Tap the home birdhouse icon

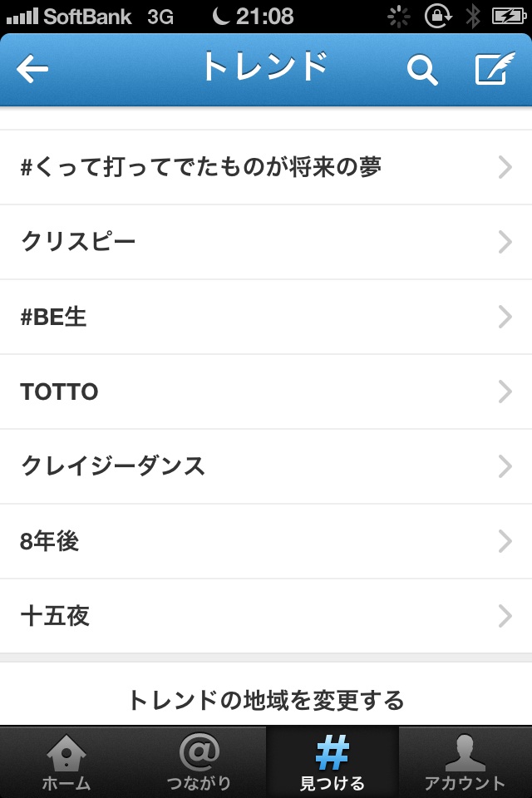click(x=66, y=752)
